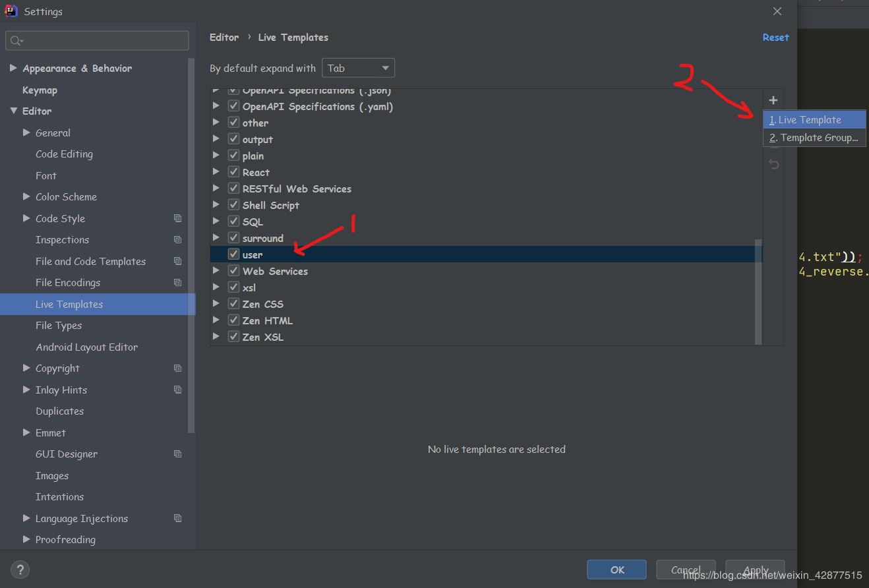The height and width of the screenshot is (588, 869).
Task: Open the Images settings page
Action: tap(52, 475)
